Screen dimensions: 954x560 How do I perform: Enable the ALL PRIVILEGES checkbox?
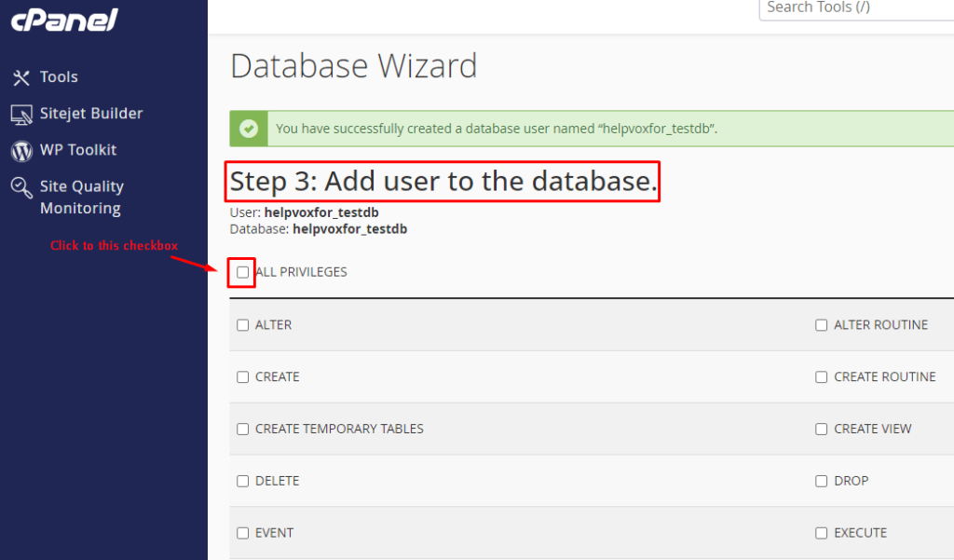click(243, 272)
